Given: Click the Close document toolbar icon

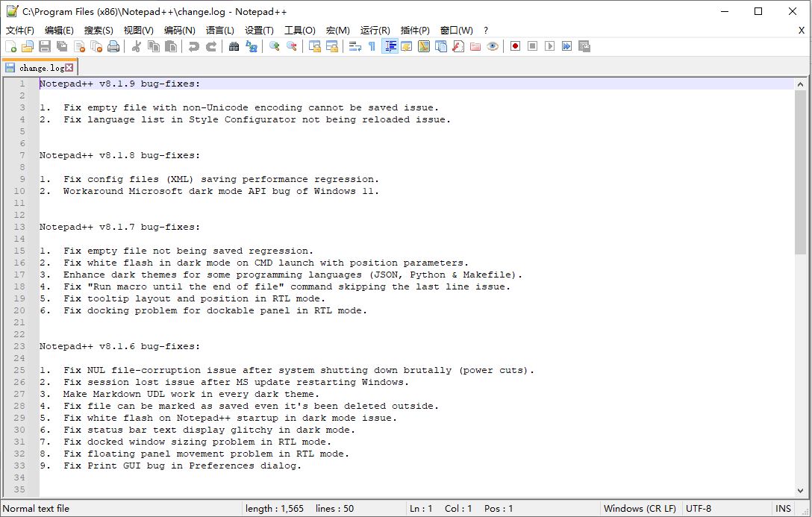Looking at the screenshot, I should 79,46.
